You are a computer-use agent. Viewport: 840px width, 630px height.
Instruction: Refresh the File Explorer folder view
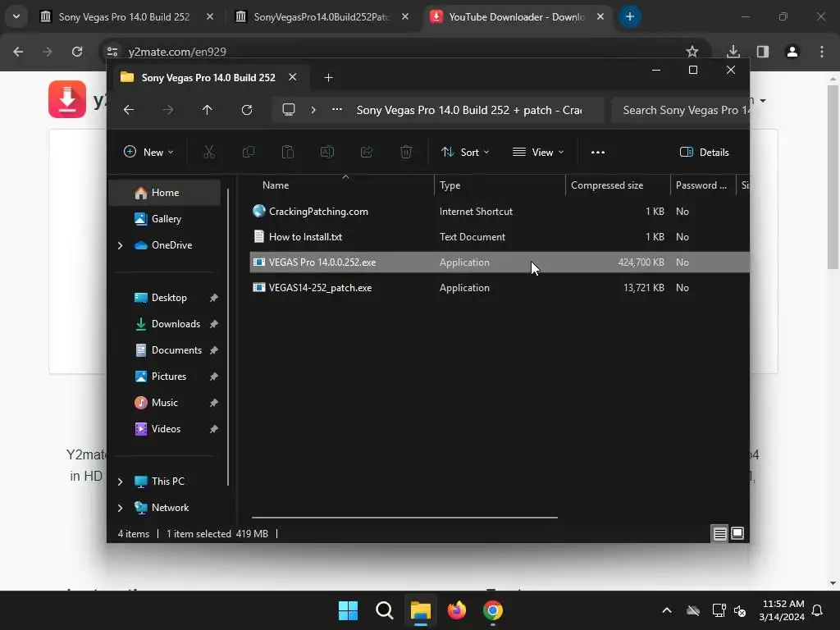[x=247, y=110]
